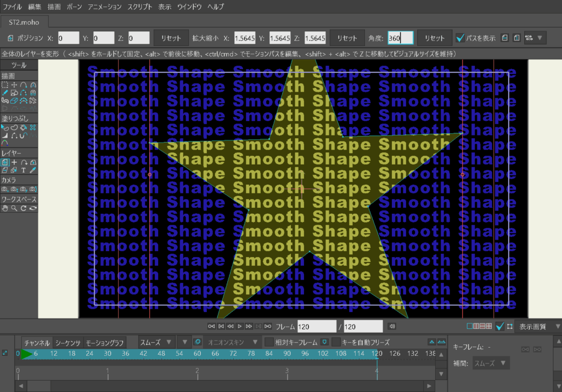Screen dimensions: 562x392
Task: Select the Eyedropper tool in layer tools
Action: coord(33,171)
